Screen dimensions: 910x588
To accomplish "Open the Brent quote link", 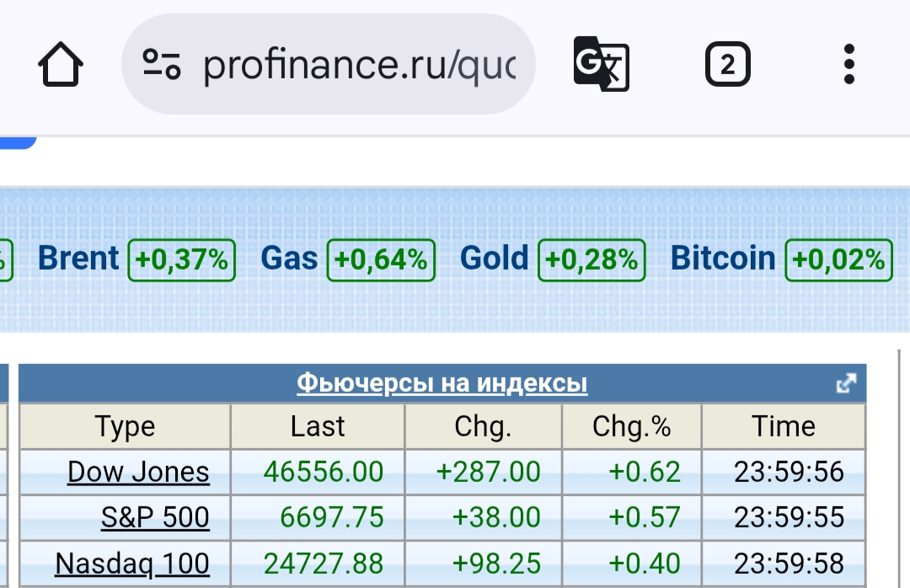I will [x=79, y=259].
